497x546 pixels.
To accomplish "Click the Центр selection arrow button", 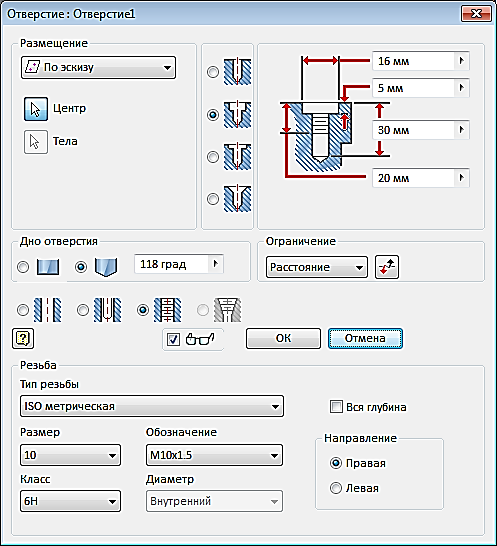I will [x=36, y=109].
